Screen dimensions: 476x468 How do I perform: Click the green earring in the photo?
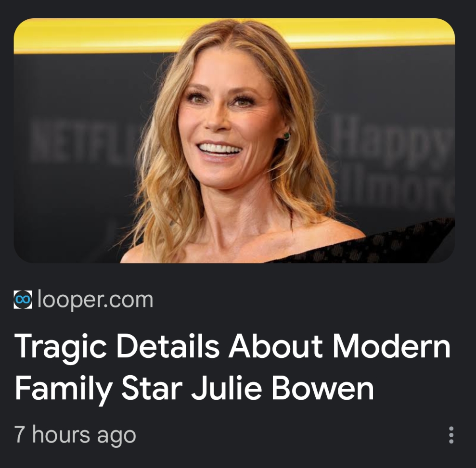tap(287, 136)
